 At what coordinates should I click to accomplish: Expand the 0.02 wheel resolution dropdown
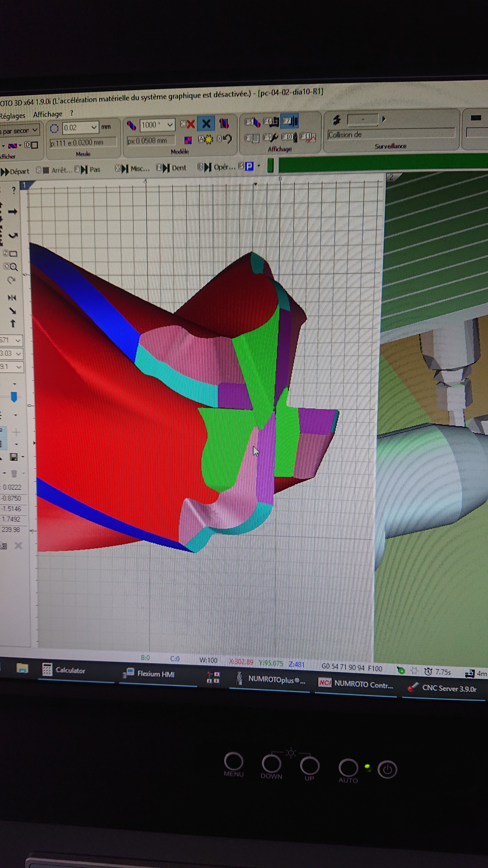click(94, 127)
